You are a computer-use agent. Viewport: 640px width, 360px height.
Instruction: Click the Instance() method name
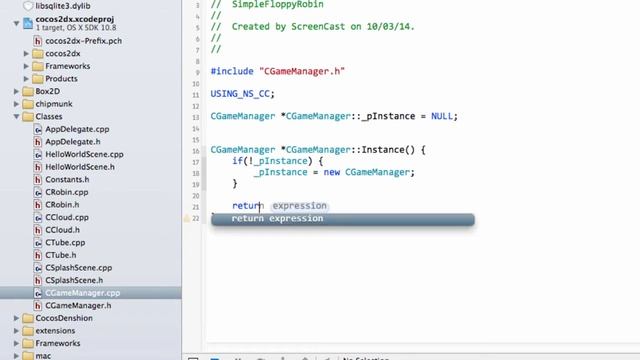point(388,150)
